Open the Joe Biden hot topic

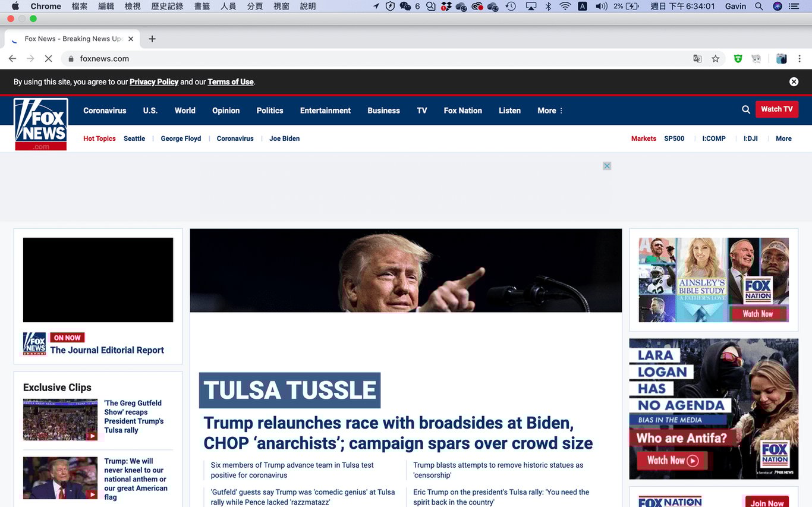284,138
